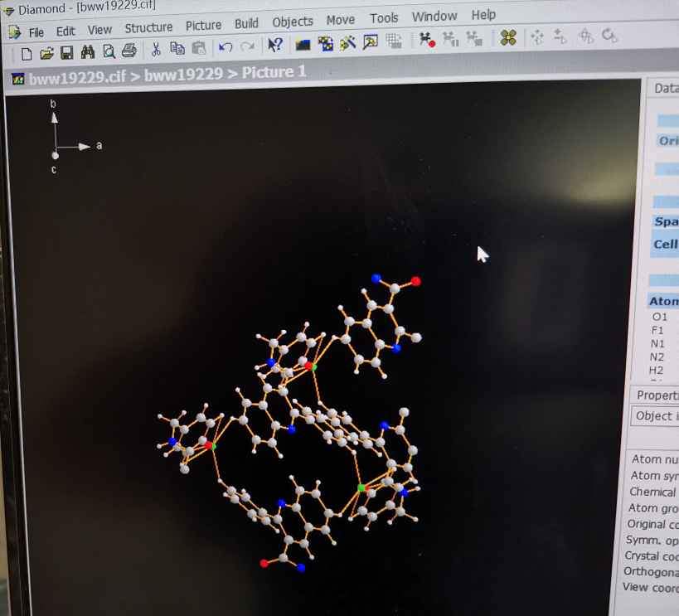Click the binoculars Find icon

[x=88, y=52]
